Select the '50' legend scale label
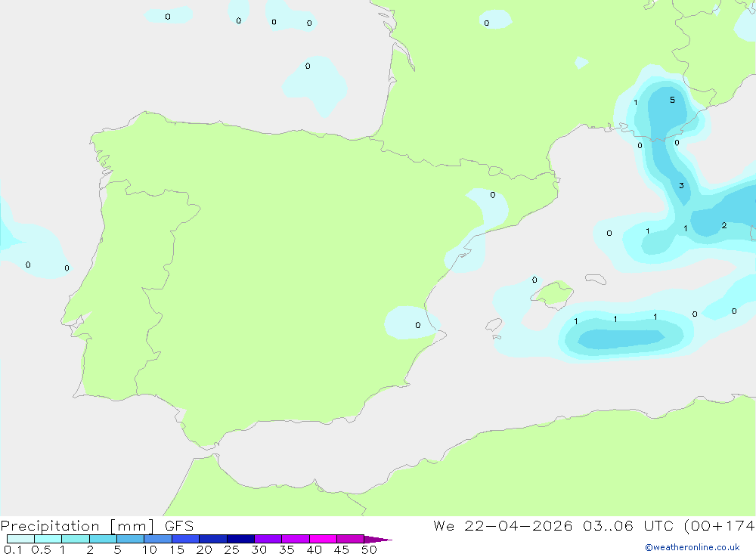Image resolution: width=756 pixels, height=554 pixels. click(x=370, y=549)
